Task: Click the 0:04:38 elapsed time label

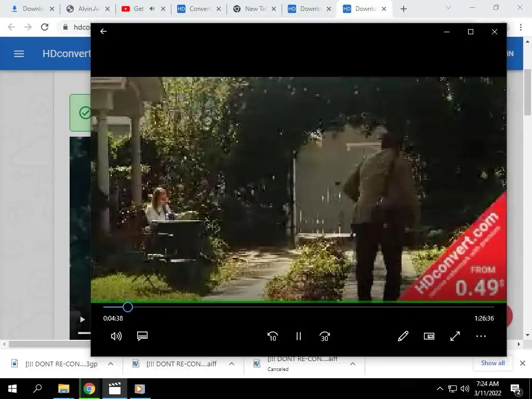Action: pos(113,318)
